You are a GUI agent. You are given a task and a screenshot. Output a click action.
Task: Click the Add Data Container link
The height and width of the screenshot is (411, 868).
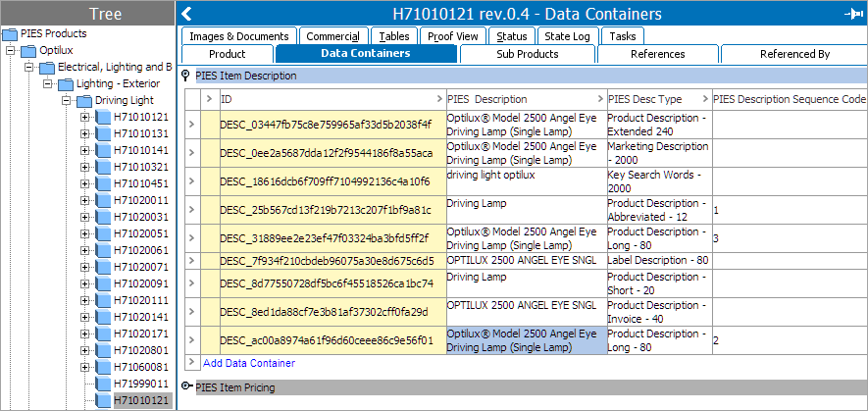coord(248,363)
